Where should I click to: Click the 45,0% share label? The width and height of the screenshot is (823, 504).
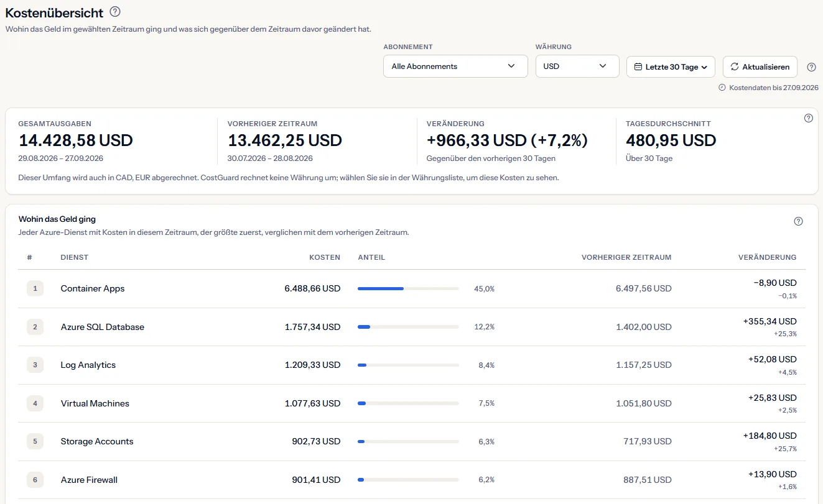(484, 288)
